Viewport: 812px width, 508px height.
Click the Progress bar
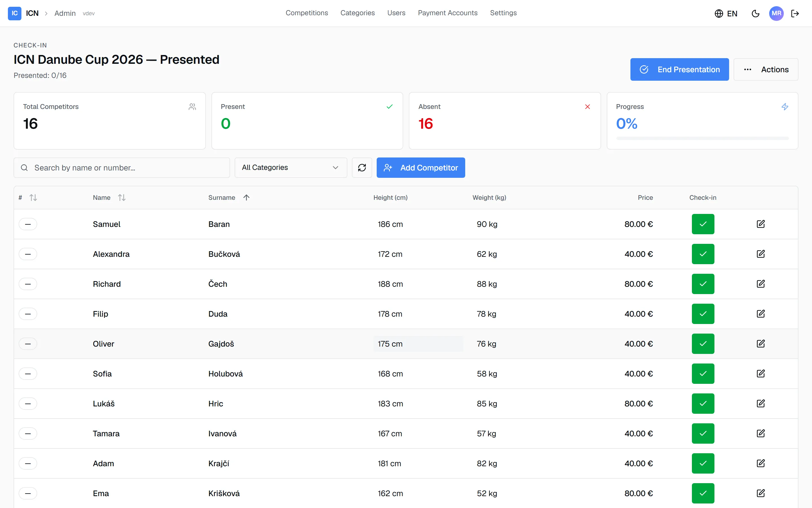click(702, 138)
